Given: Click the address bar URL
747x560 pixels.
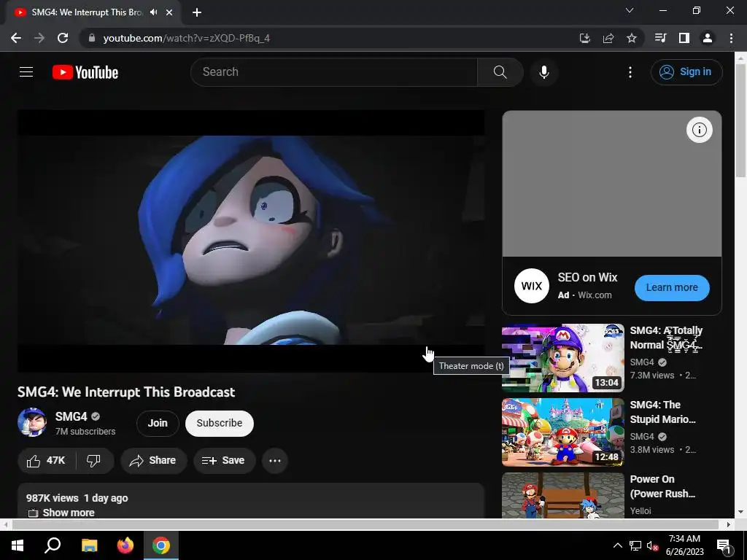Looking at the screenshot, I should [186, 38].
